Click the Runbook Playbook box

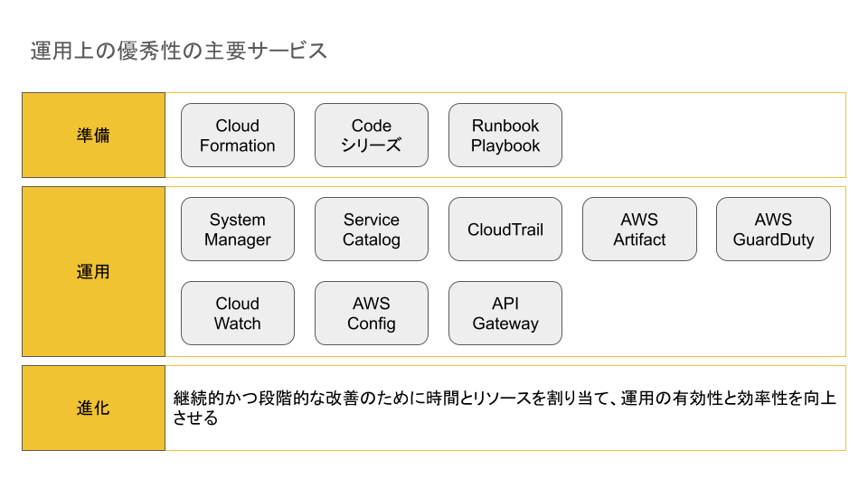(x=505, y=135)
